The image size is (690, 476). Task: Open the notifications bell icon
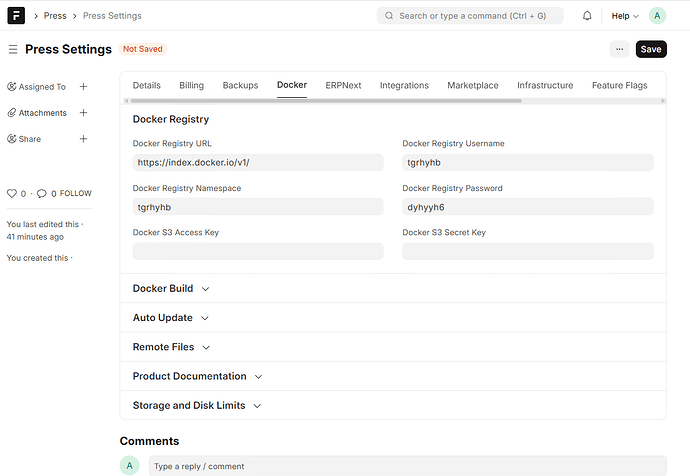click(x=587, y=16)
